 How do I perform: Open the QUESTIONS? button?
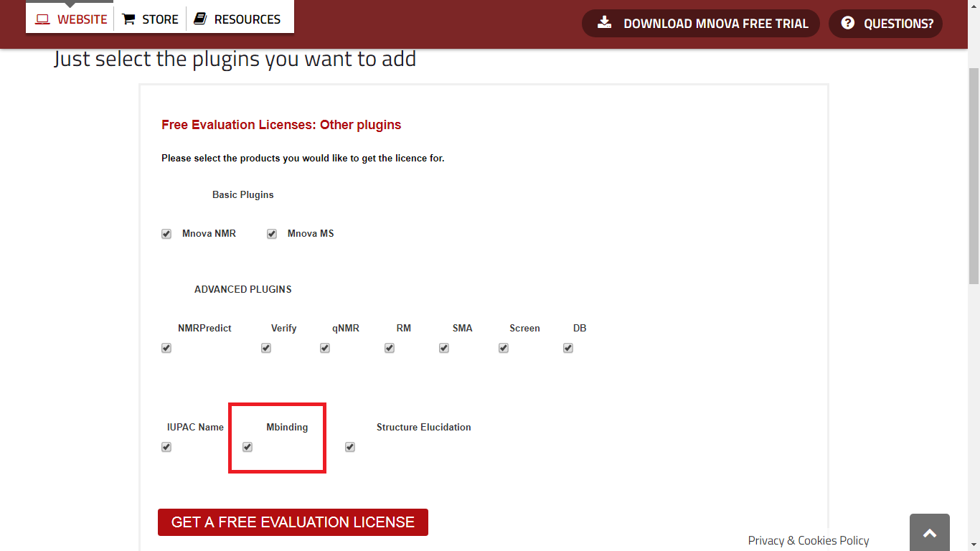click(885, 24)
